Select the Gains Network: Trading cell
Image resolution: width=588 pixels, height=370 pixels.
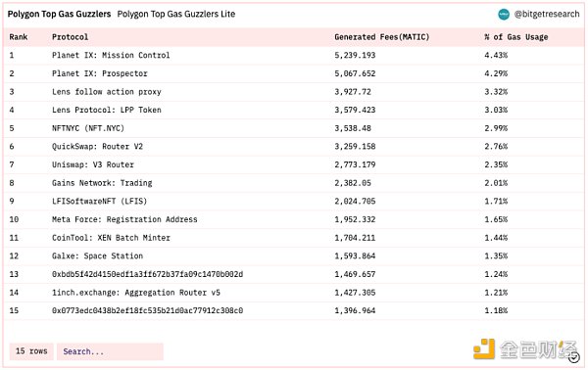coord(102,183)
